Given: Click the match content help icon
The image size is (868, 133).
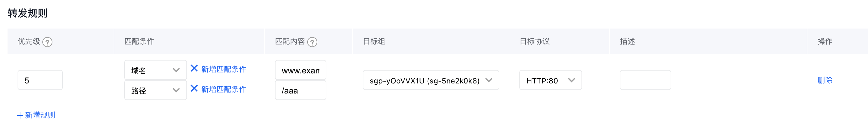Looking at the screenshot, I should tap(312, 42).
